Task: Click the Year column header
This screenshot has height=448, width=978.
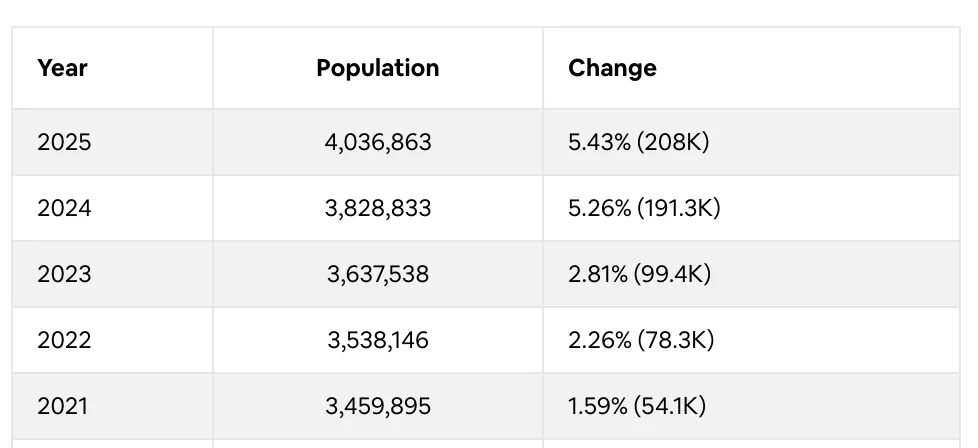Action: tap(62, 68)
